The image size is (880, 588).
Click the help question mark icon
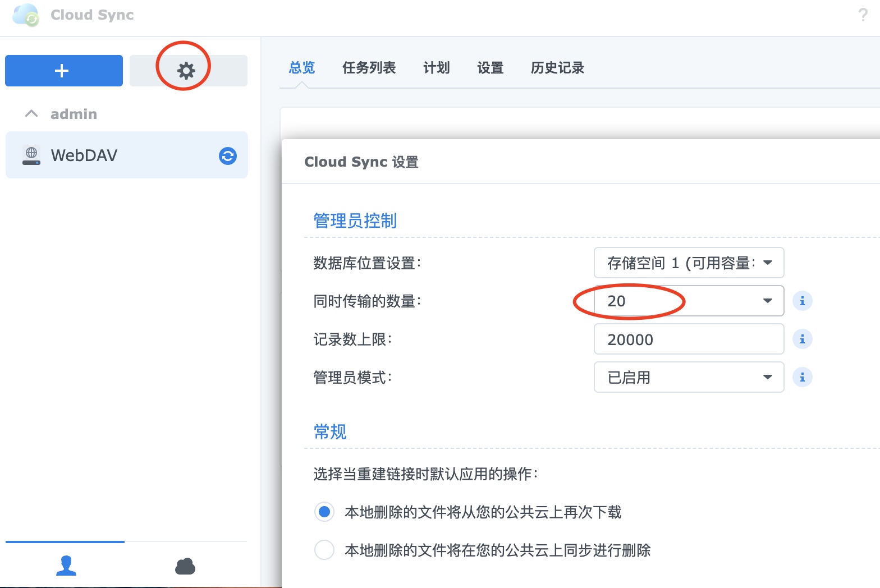[863, 15]
